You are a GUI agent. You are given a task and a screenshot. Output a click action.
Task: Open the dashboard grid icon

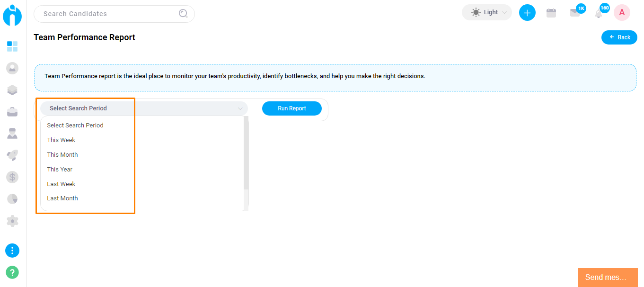point(12,46)
